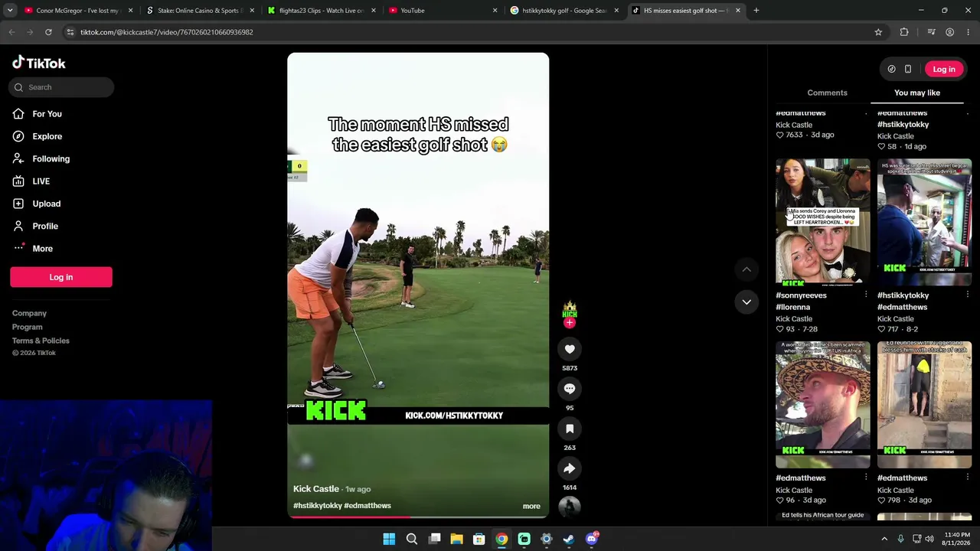980x551 pixels.
Task: Open the Chrome profile icon
Action: pos(950,32)
